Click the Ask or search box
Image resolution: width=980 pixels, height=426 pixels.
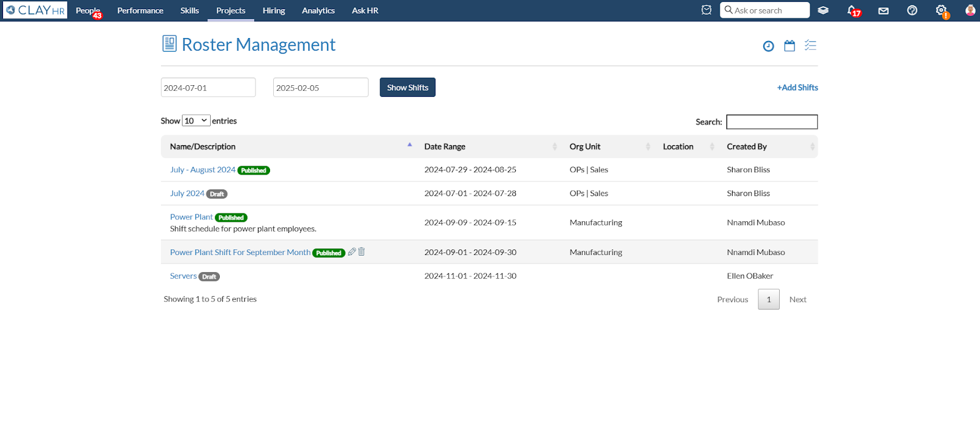(x=765, y=10)
